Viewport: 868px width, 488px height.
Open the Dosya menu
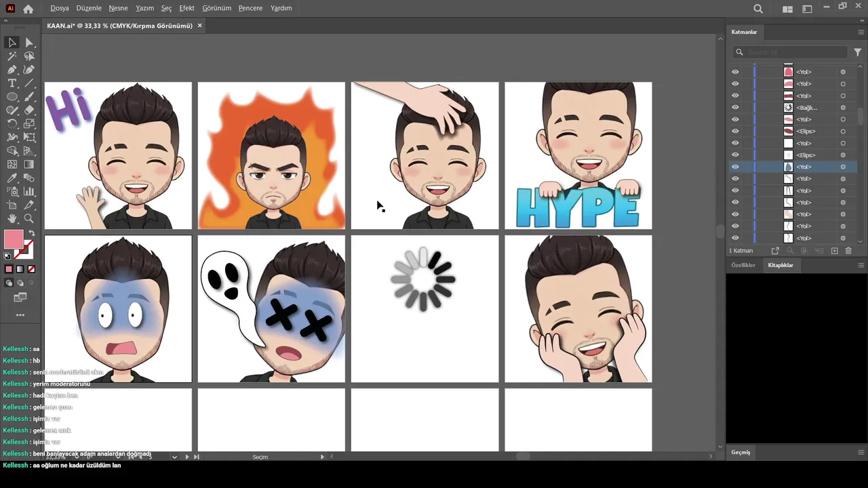pos(60,8)
